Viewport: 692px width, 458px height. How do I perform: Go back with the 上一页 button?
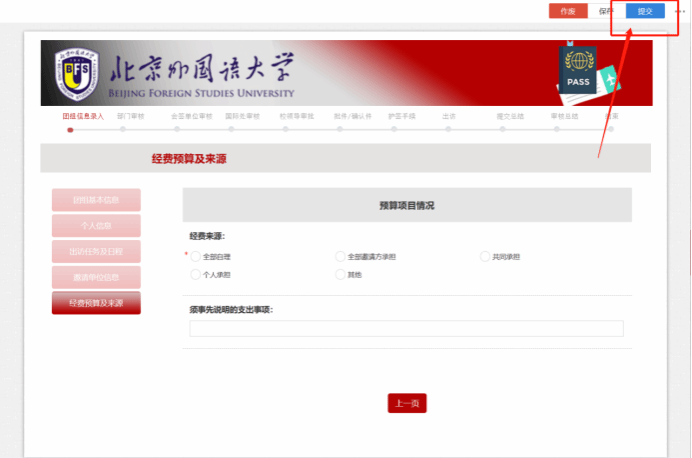coord(407,403)
